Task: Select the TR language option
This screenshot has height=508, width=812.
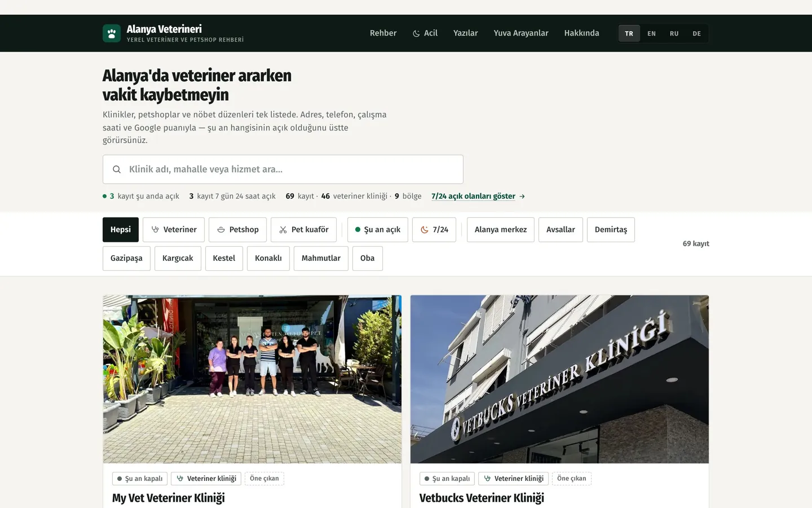Action: click(629, 33)
